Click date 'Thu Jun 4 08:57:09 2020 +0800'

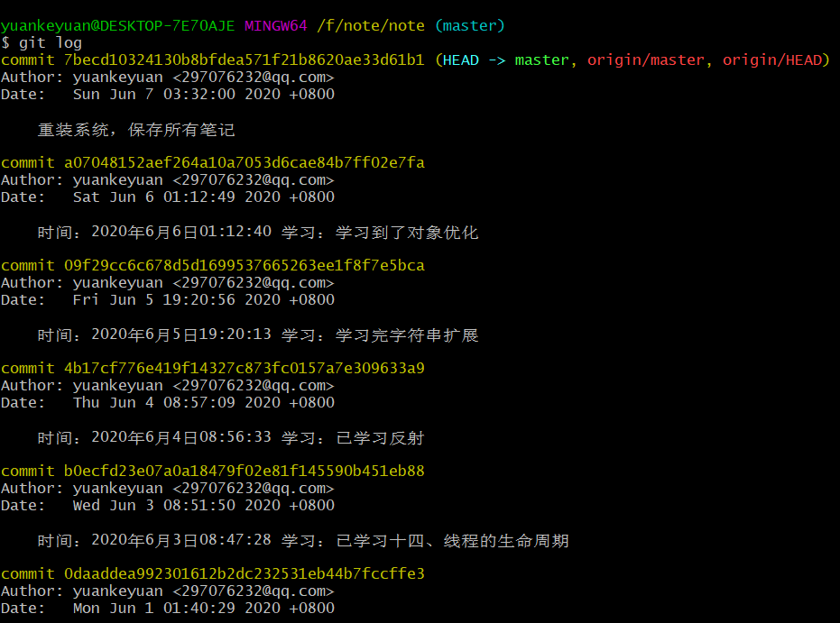coord(204,402)
